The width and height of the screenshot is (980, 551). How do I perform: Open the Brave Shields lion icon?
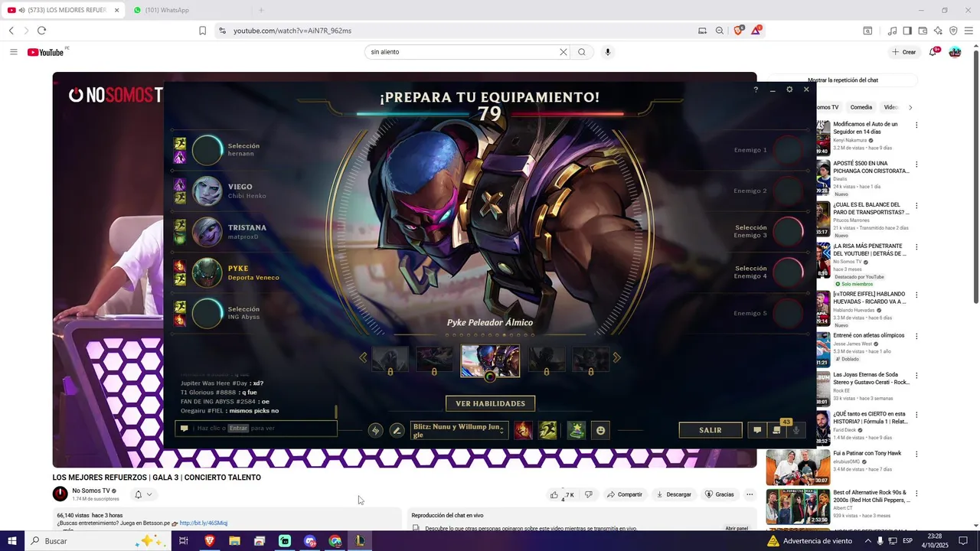[739, 31]
